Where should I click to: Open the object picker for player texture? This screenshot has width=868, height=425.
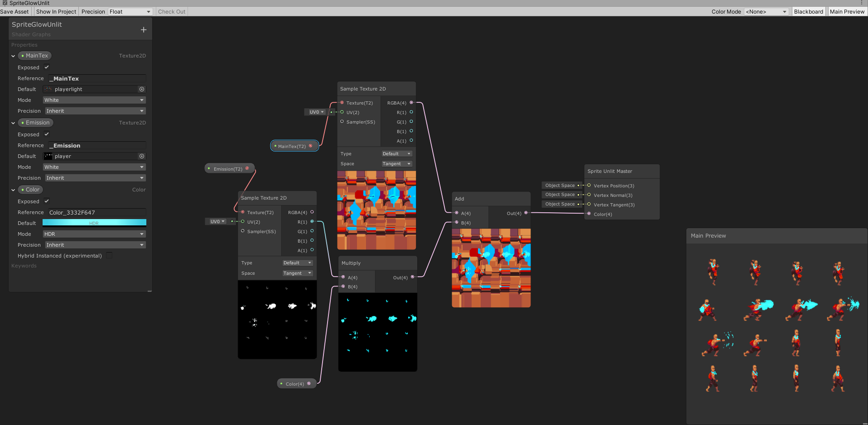141,156
